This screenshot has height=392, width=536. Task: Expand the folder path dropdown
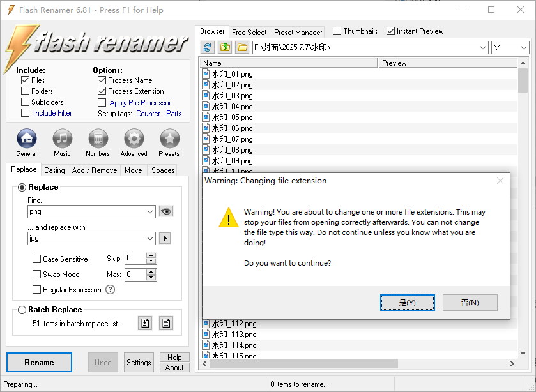click(x=483, y=47)
